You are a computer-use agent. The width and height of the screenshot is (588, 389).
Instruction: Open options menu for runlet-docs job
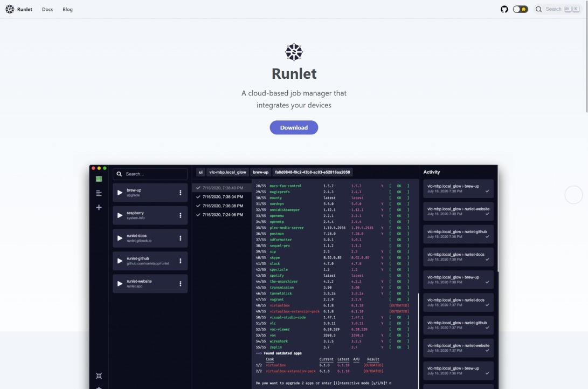(x=181, y=238)
